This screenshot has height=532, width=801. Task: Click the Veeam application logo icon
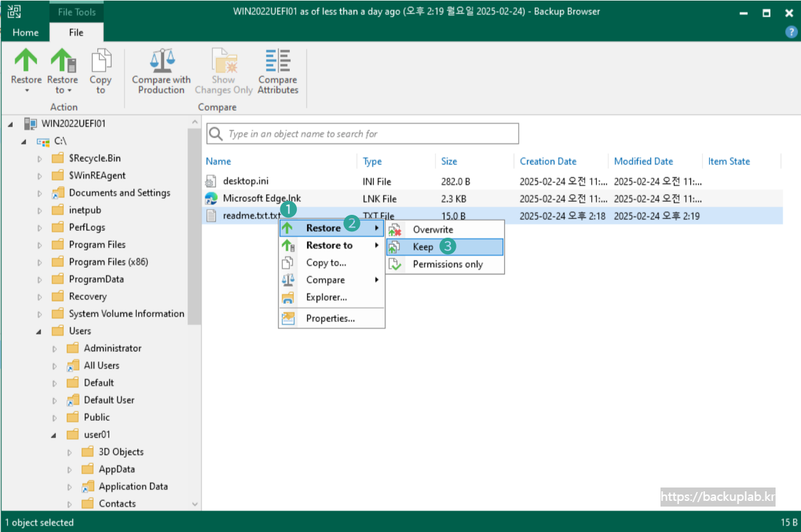click(14, 11)
